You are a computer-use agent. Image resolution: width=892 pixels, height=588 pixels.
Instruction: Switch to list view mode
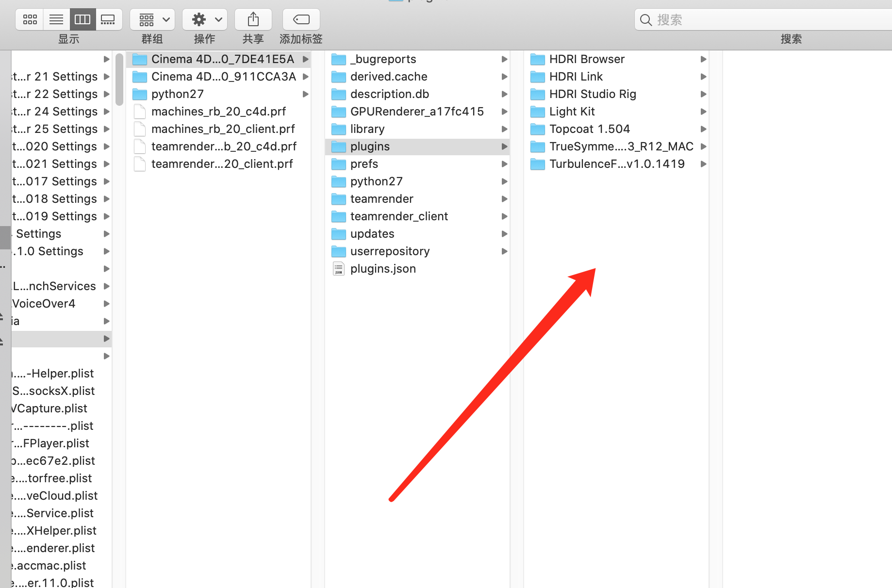56,19
